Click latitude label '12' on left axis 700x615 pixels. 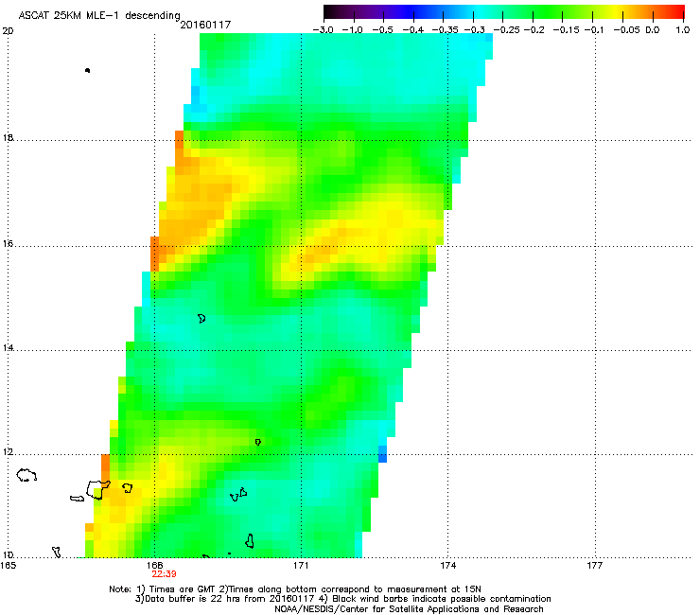[x=8, y=452]
